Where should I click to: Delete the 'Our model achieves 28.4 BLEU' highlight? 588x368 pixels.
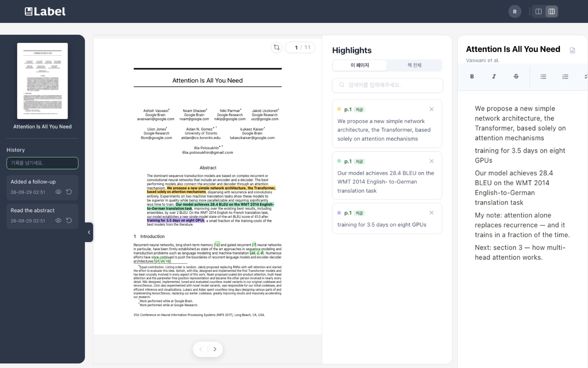coord(432,161)
